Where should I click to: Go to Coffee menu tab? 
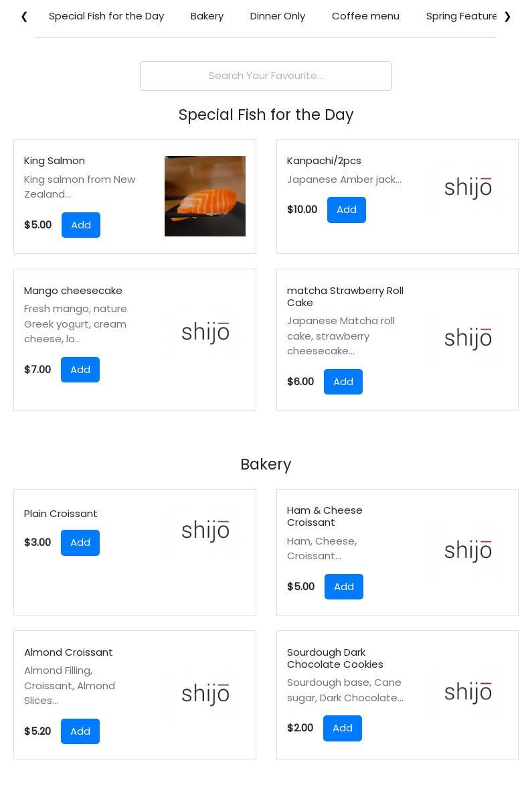click(365, 16)
